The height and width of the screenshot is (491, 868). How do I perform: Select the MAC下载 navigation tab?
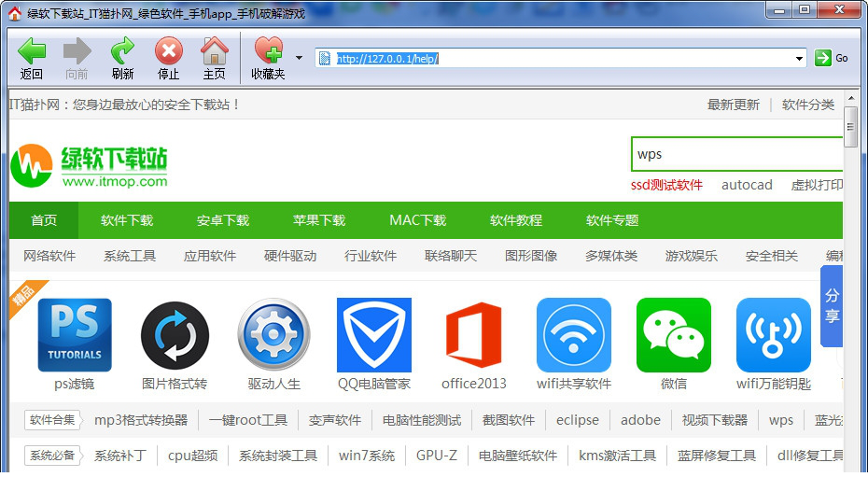pyautogui.click(x=418, y=220)
